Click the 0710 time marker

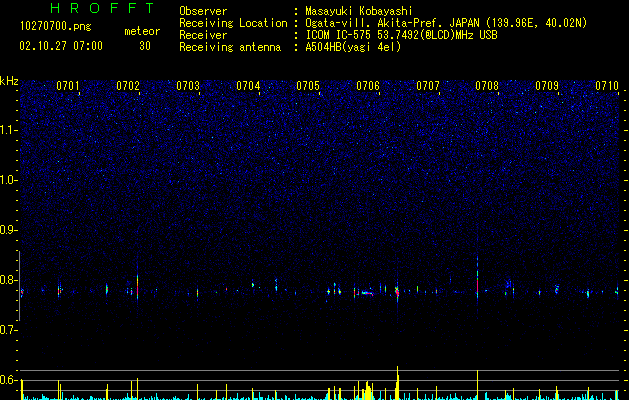(607, 86)
